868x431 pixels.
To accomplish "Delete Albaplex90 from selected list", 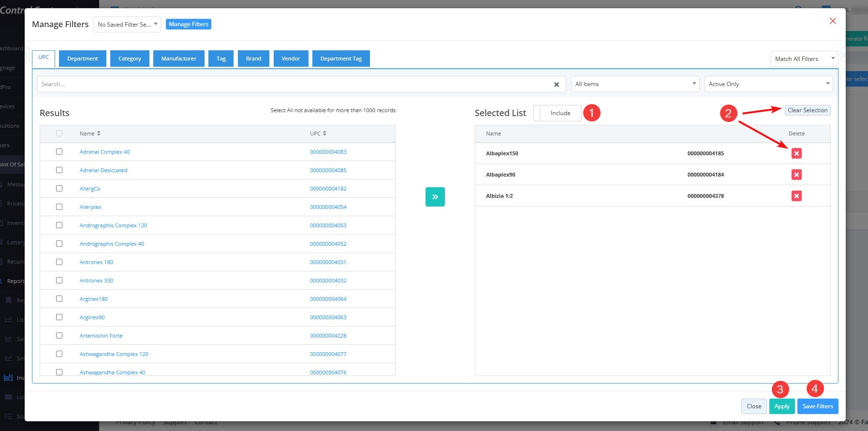I will click(x=796, y=175).
